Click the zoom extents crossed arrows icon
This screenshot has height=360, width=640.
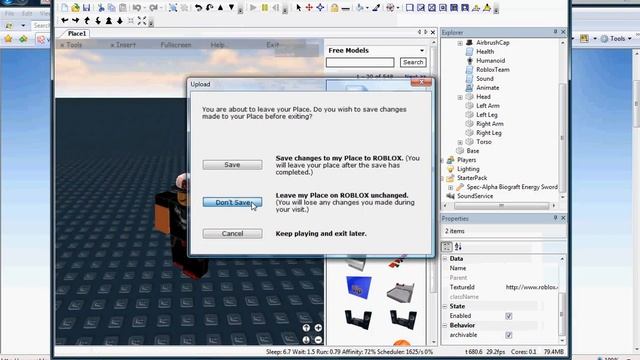coord(142,20)
